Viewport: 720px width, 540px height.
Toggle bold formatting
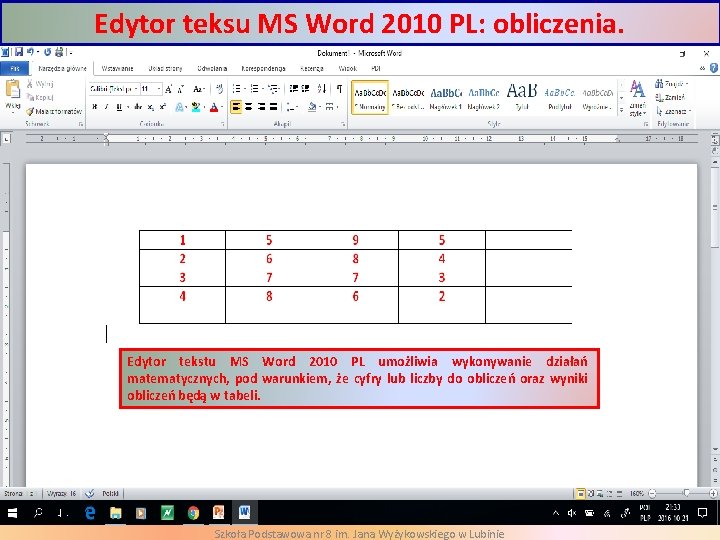click(x=95, y=107)
